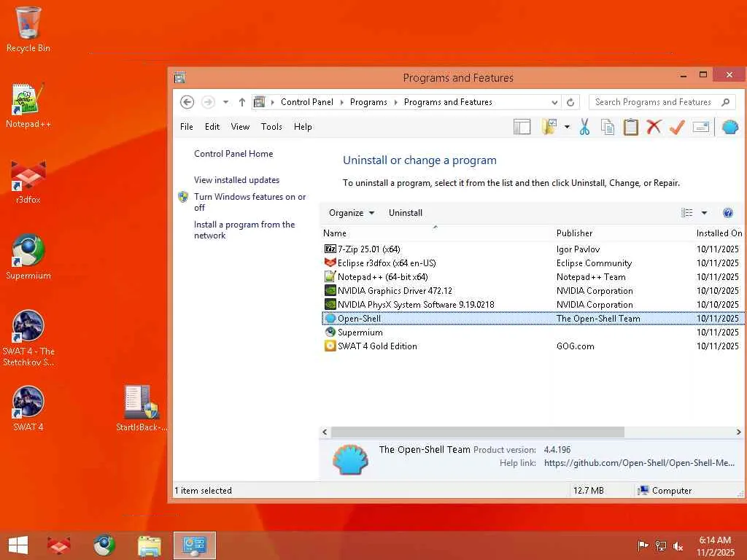Select the Open-Shell program row
Viewport: 747px width, 560px height.
533,318
